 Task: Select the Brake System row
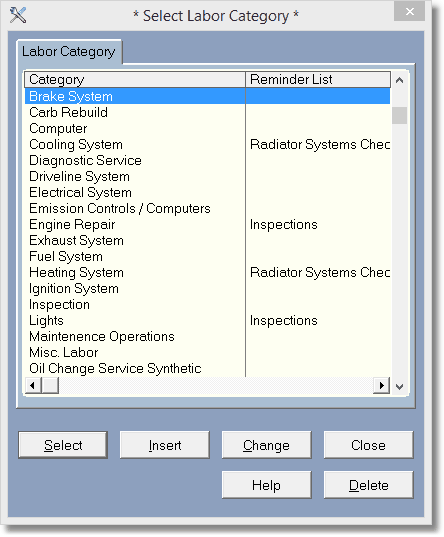coord(207,96)
